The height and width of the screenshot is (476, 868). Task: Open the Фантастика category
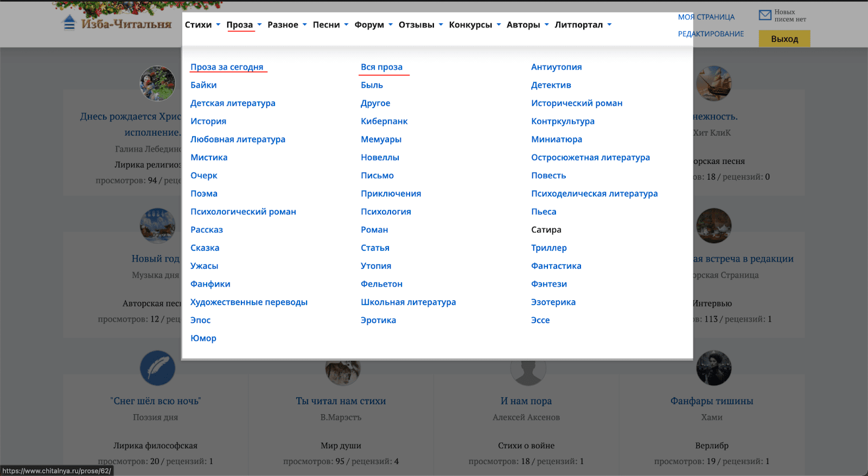click(x=556, y=266)
